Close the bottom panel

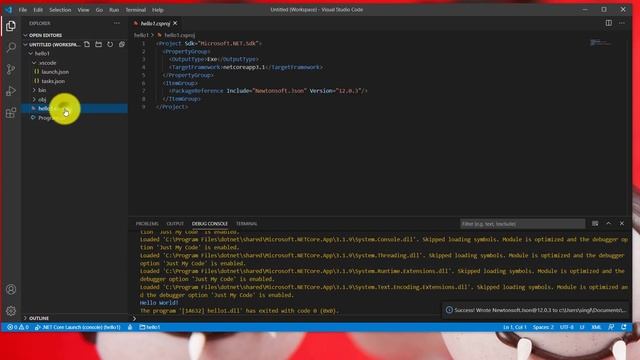tap(622, 224)
